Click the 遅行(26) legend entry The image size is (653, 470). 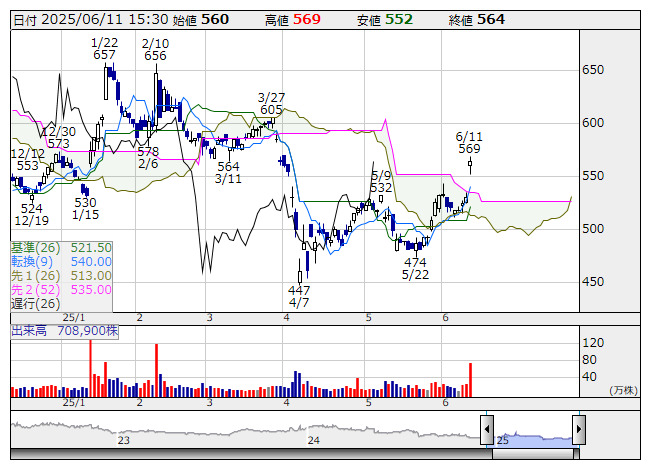(x=36, y=303)
